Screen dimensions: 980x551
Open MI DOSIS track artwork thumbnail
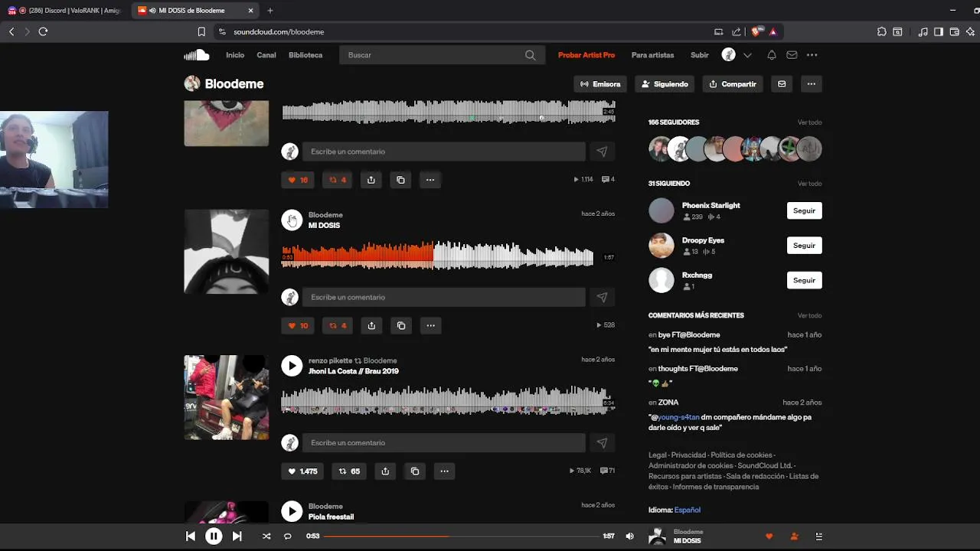tap(227, 252)
